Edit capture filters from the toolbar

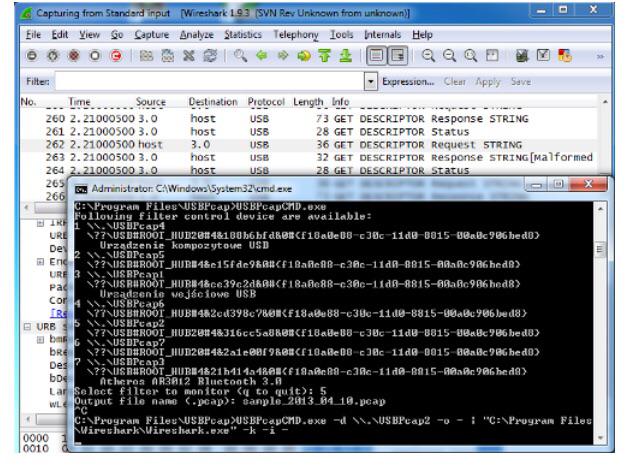(522, 55)
